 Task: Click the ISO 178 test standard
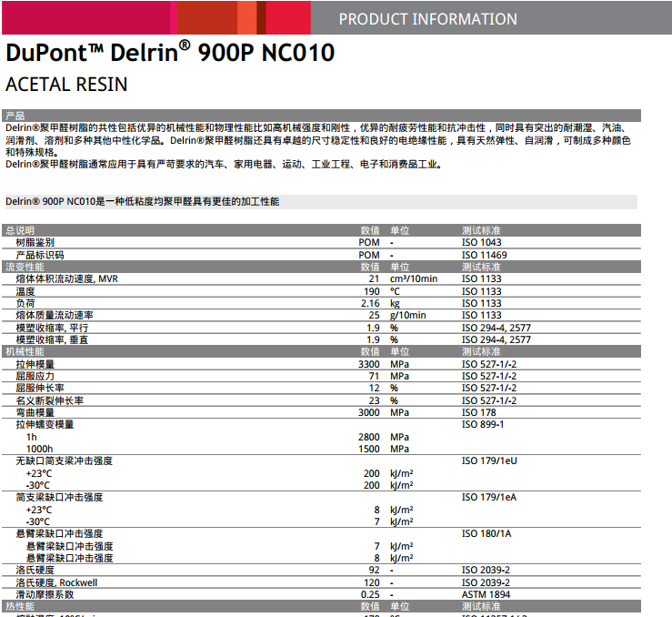click(x=478, y=412)
